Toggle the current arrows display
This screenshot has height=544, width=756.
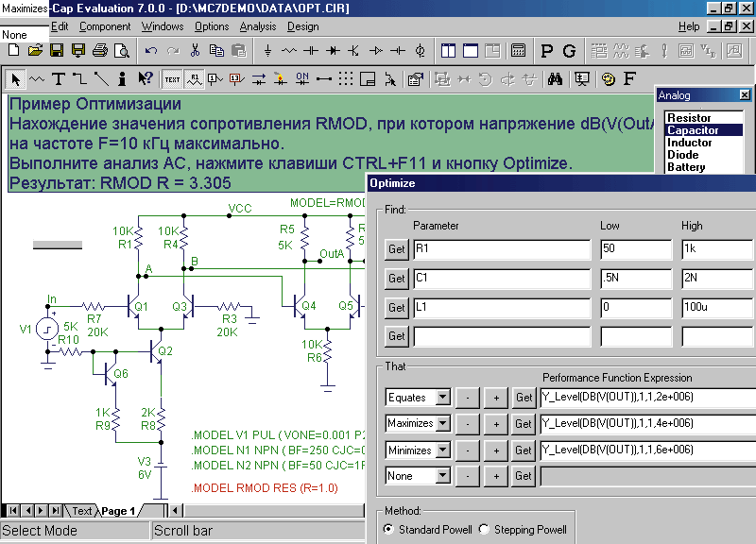(259, 79)
